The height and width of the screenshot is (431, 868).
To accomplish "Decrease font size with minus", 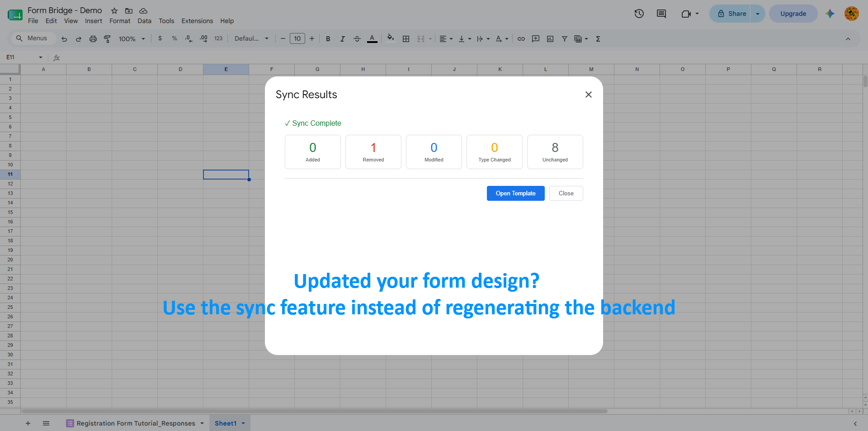I will 283,38.
